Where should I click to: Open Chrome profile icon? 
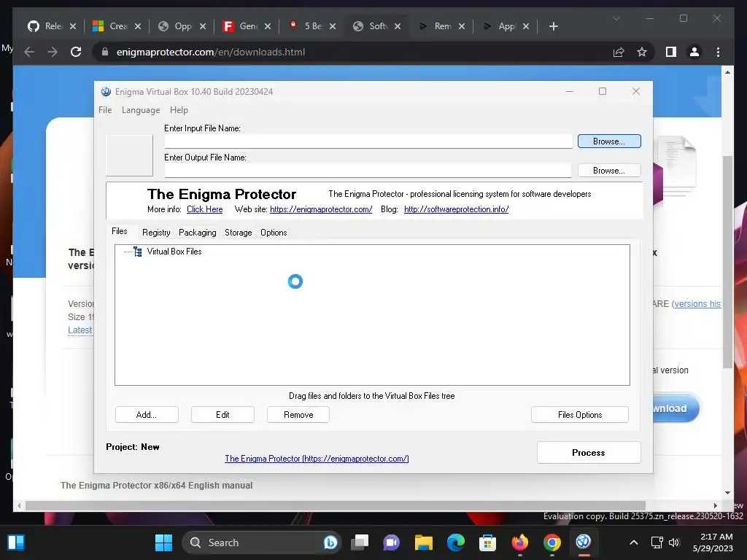pyautogui.click(x=694, y=52)
